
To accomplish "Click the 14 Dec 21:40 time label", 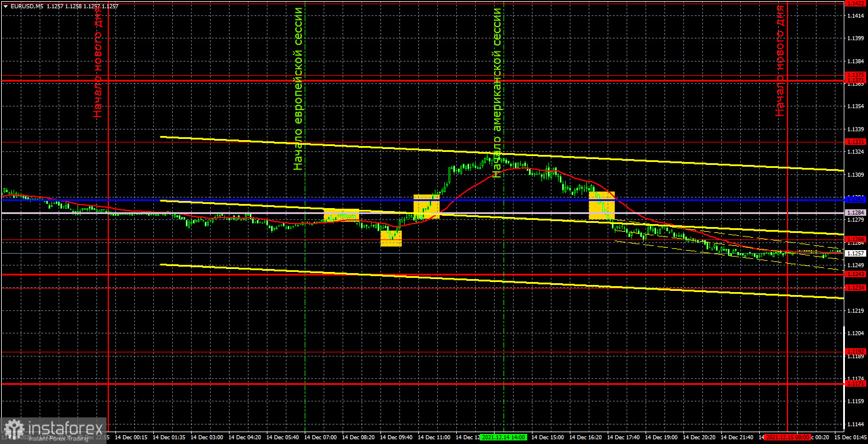I will tap(738, 437).
